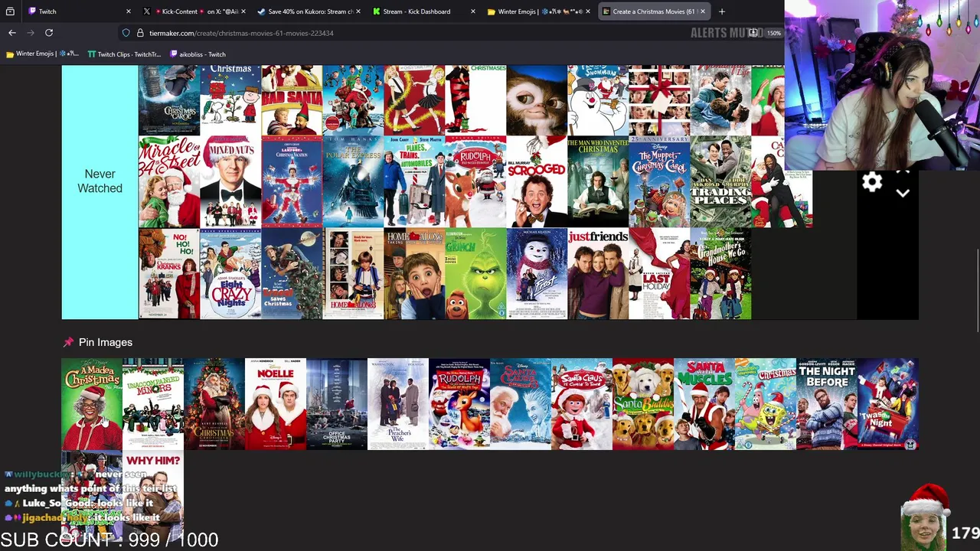Pick The Night Before pinned image
The height and width of the screenshot is (551, 980).
pyautogui.click(x=827, y=404)
